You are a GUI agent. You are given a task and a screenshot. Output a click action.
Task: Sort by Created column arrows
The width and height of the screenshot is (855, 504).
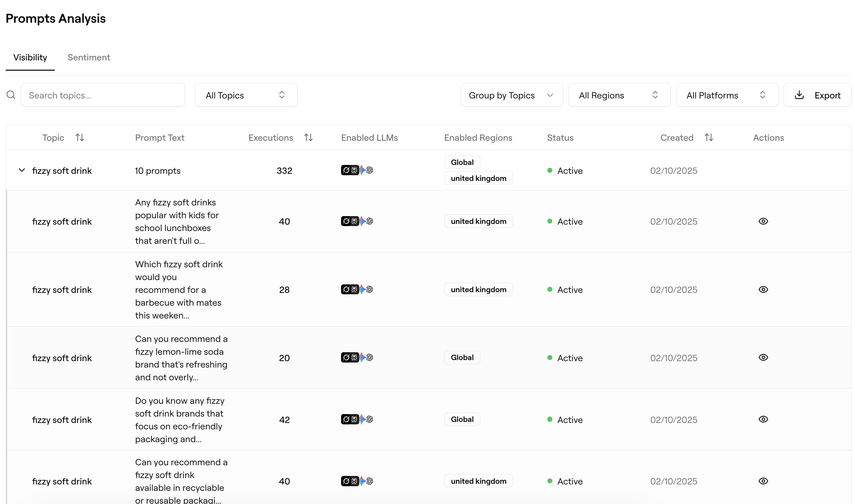(709, 138)
